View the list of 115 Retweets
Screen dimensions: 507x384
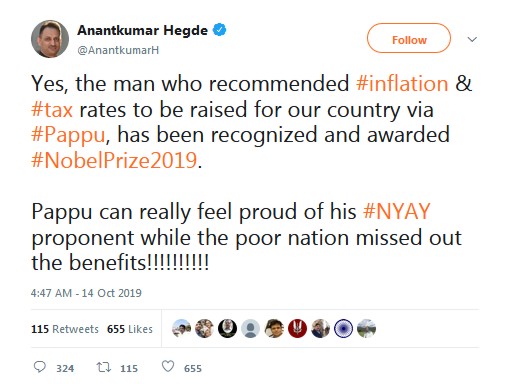click(x=65, y=329)
